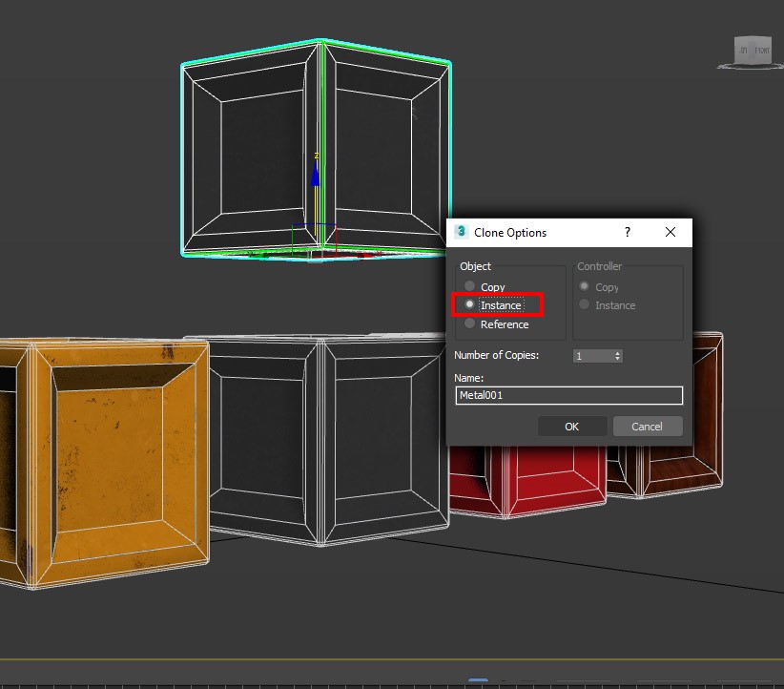Click the LEFT face of the ViewCube

(742, 50)
